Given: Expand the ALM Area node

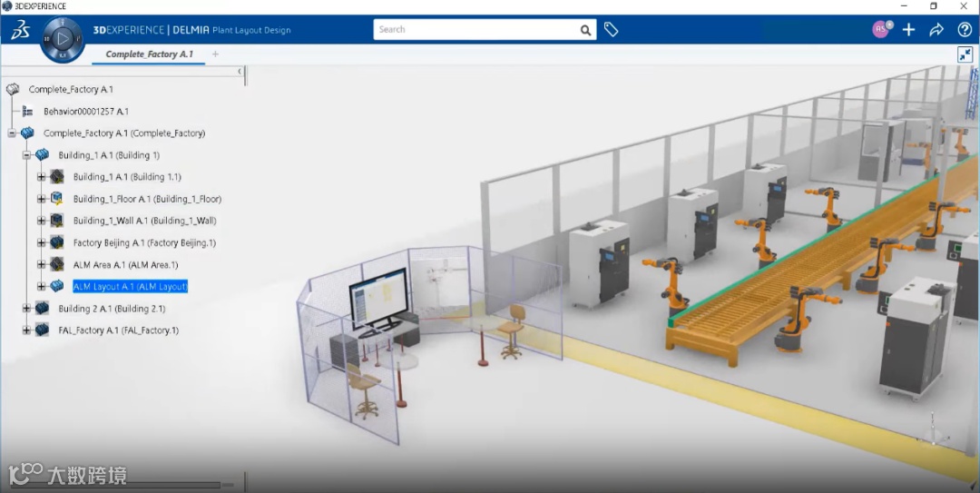Looking at the screenshot, I should tap(41, 264).
